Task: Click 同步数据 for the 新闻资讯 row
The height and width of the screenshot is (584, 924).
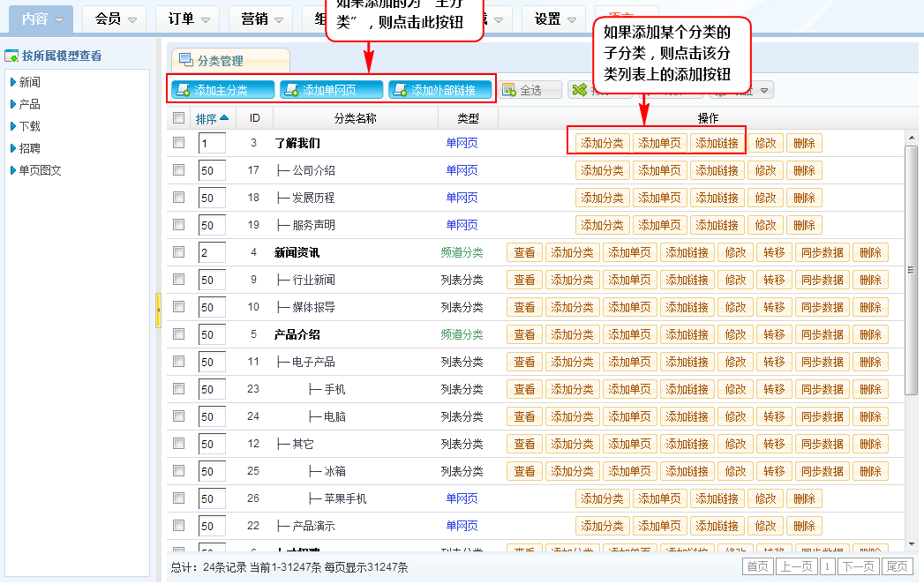Action: click(x=823, y=253)
